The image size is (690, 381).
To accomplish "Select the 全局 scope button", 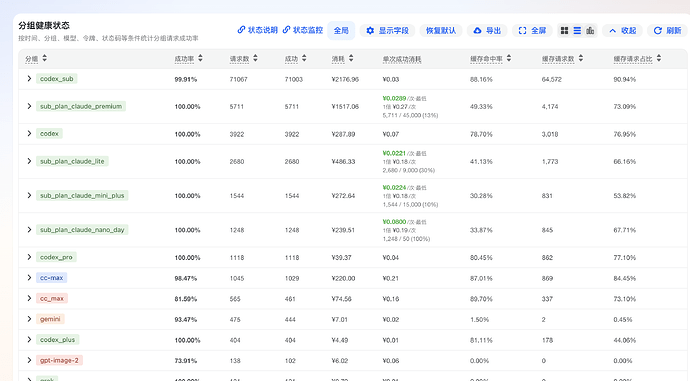I will (x=341, y=30).
